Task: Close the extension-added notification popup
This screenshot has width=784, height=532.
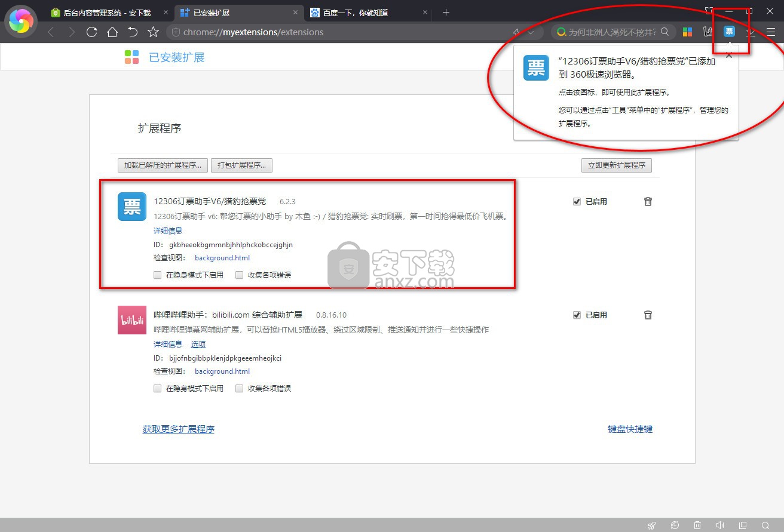Action: (728, 55)
